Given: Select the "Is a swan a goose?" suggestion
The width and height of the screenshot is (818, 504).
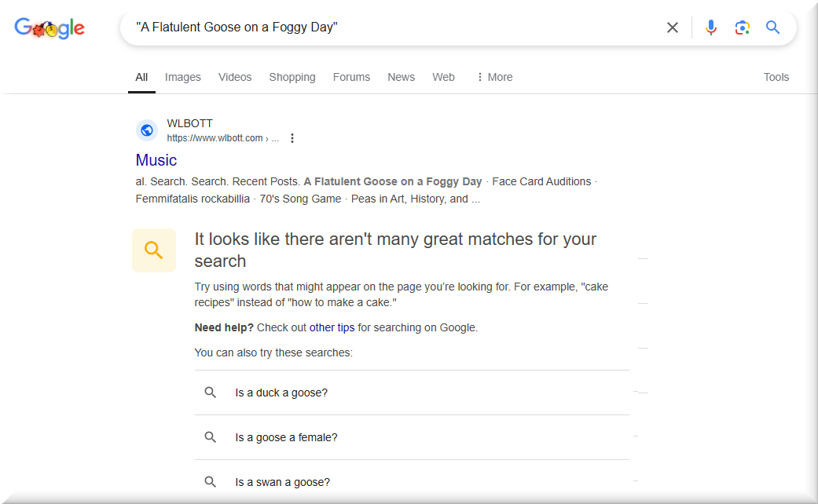Looking at the screenshot, I should tap(282, 482).
